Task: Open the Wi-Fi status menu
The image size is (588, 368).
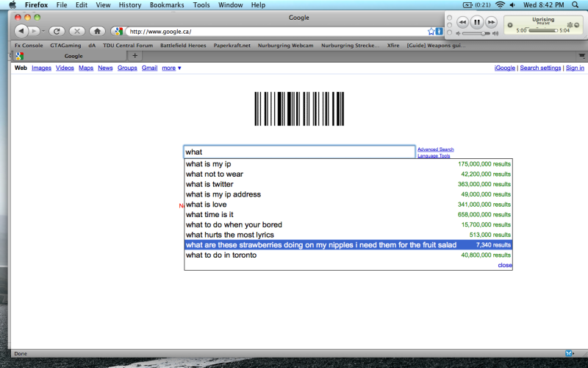Action: click(x=501, y=4)
